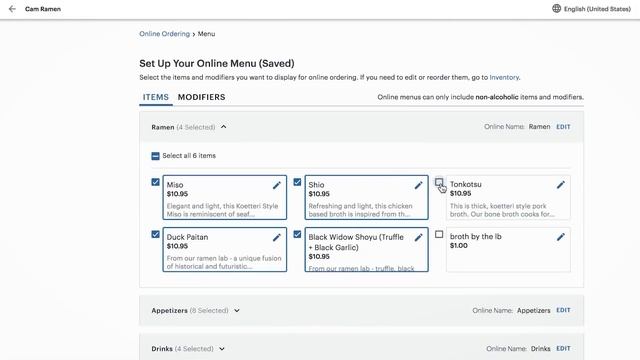Image resolution: width=640 pixels, height=360 pixels.
Task: Click the Menu breadcrumb text
Action: coord(207,34)
